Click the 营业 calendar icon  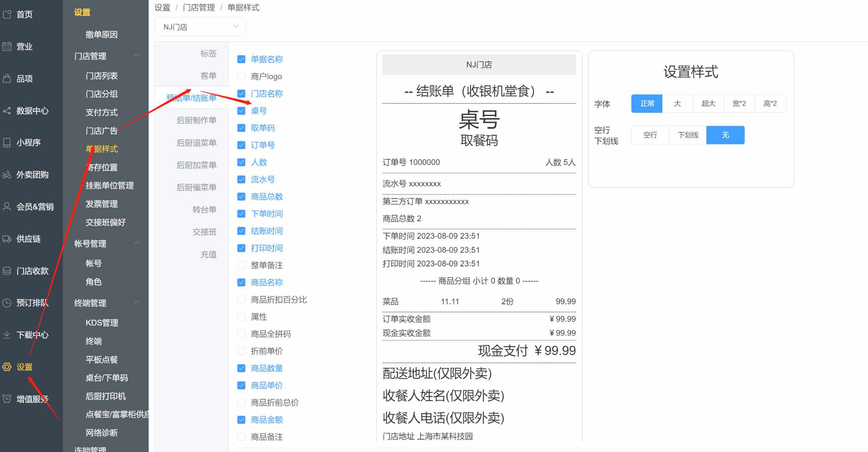[7, 46]
